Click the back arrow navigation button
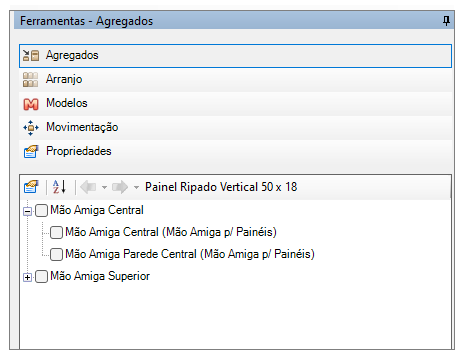The image size is (462, 361). pyautogui.click(x=88, y=187)
